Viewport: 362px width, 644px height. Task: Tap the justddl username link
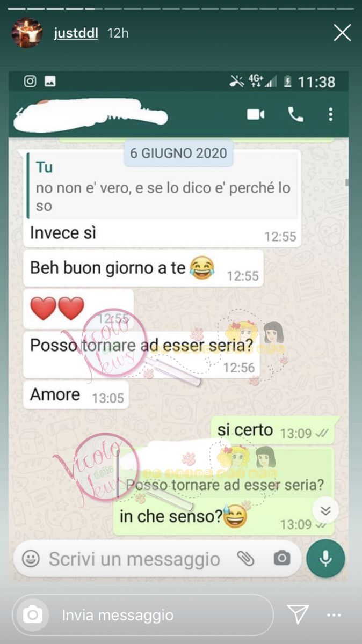coord(76,33)
